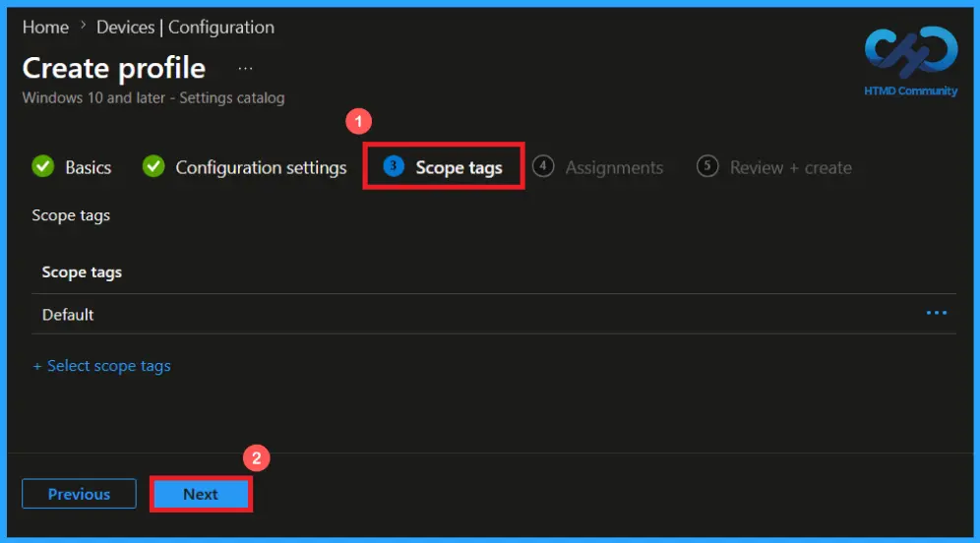
Task: Open the ellipsis menu beside Create profile
Action: click(x=245, y=68)
